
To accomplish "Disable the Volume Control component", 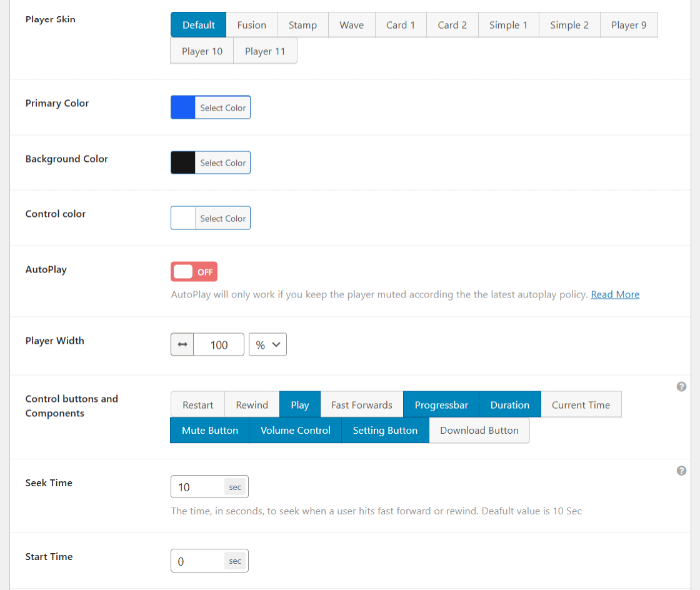I will pos(295,430).
